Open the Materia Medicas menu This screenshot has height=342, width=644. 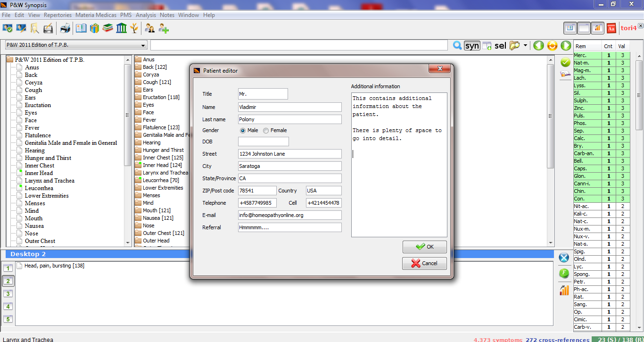coord(96,15)
